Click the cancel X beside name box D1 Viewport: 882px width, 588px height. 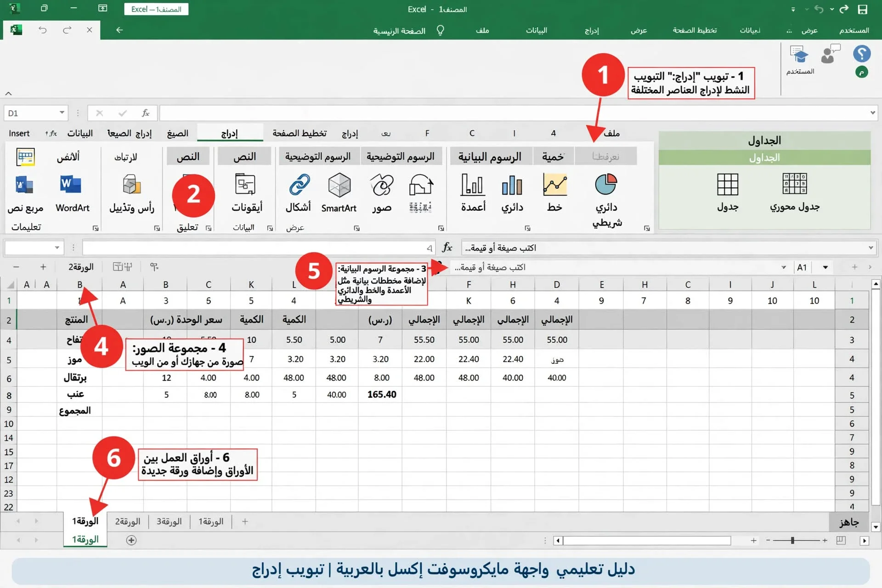coord(99,113)
